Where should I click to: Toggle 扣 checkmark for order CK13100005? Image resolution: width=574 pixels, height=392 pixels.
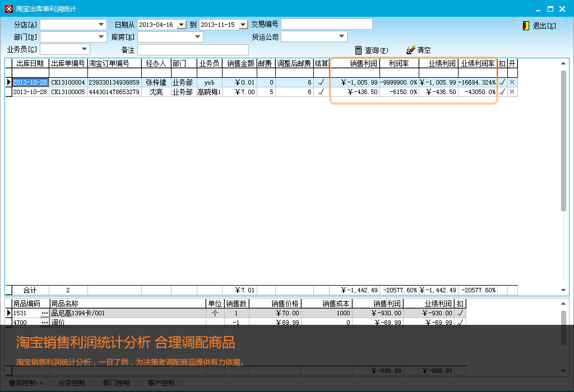[x=502, y=92]
